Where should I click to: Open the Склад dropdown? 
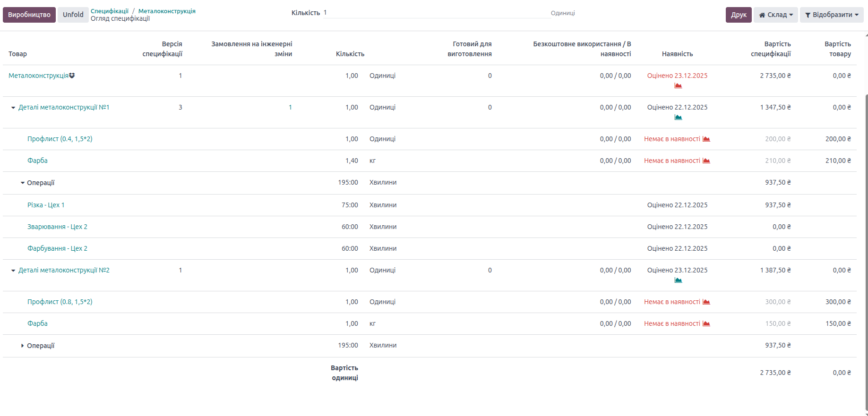[x=775, y=15]
